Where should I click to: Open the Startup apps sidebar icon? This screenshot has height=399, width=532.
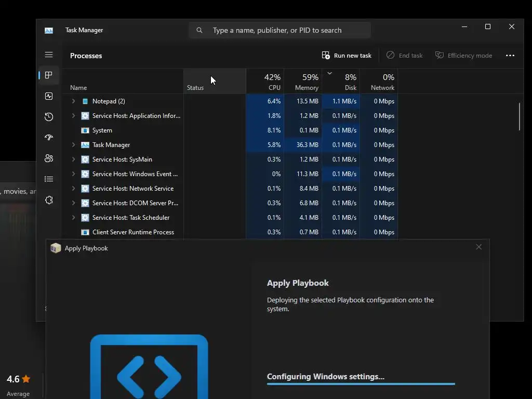coord(49,137)
